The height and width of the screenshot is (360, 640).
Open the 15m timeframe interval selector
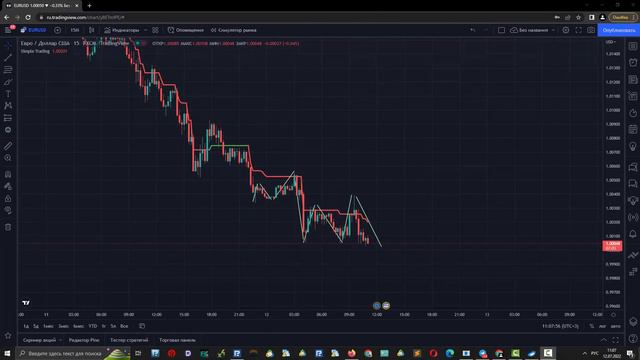75,30
